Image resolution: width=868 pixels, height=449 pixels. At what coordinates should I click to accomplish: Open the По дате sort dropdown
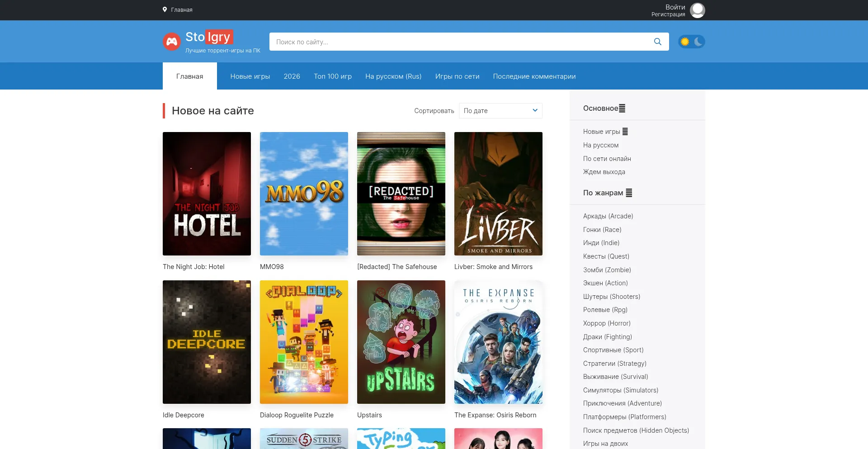point(500,111)
